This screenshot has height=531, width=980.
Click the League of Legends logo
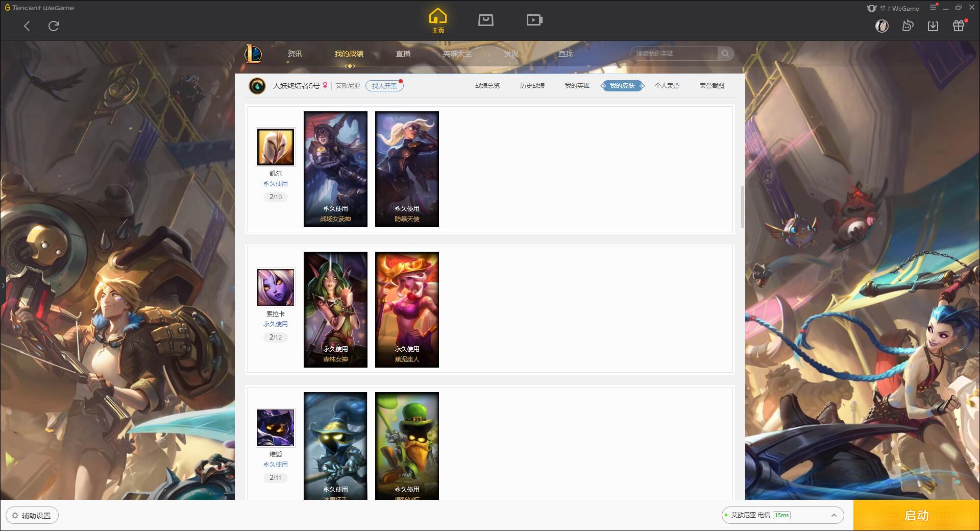(x=254, y=54)
